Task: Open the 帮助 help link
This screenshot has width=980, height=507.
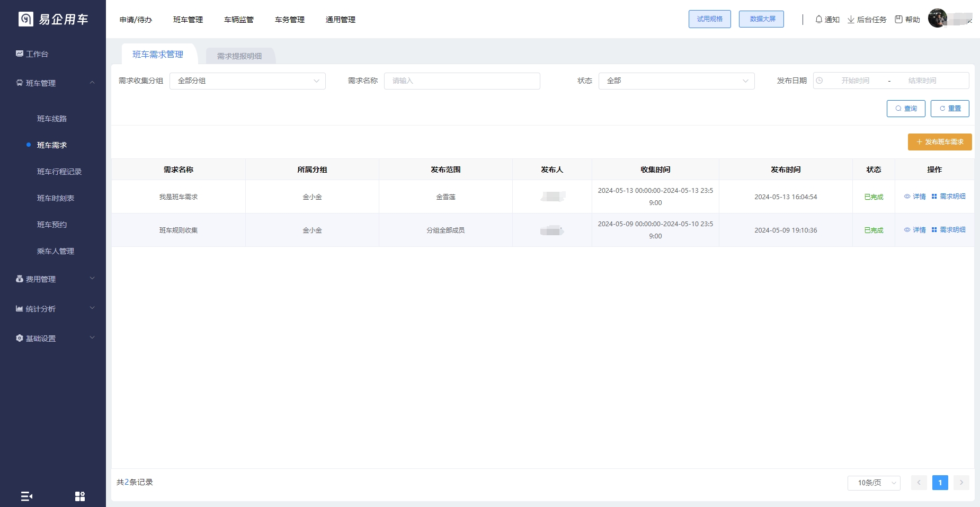Action: point(907,20)
